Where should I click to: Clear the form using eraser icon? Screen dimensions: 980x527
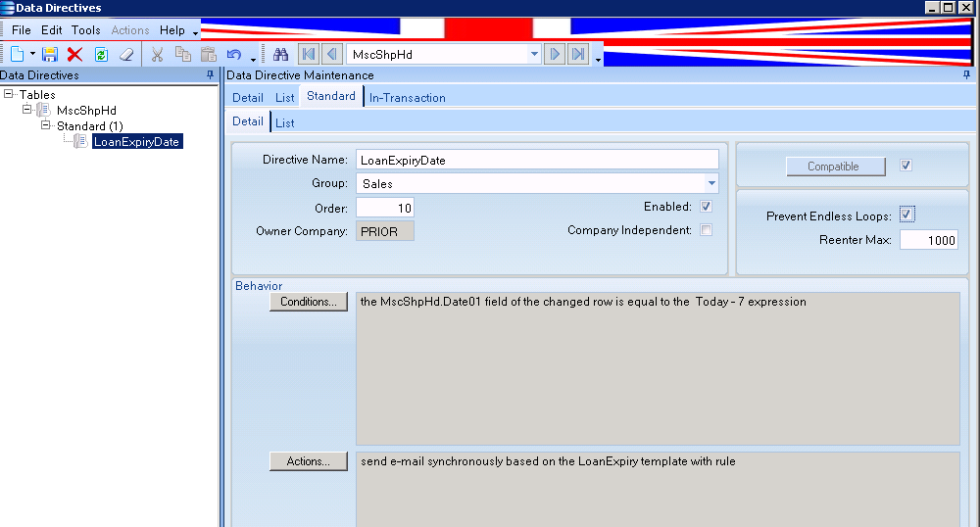tap(126, 54)
